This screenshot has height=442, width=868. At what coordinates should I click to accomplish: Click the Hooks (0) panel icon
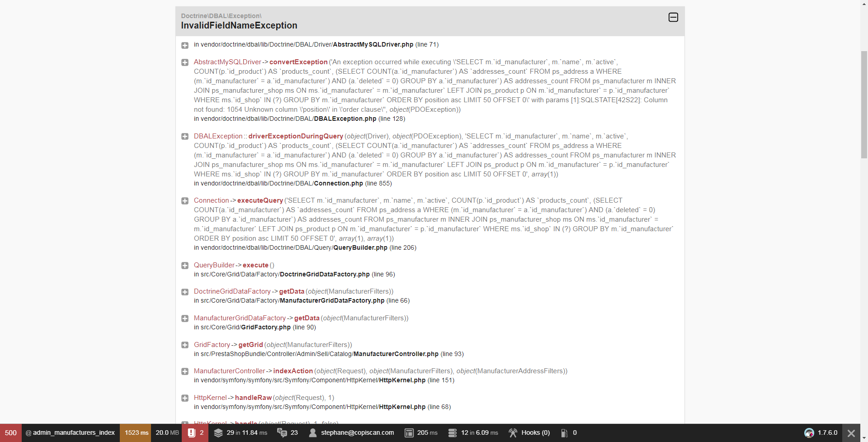[529, 432]
